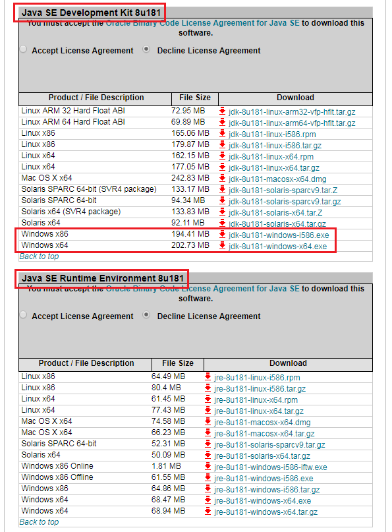Download jdk-8u181-linux-x64.tar.gz link
Viewport: 392px width, 532px height.
click(x=274, y=168)
